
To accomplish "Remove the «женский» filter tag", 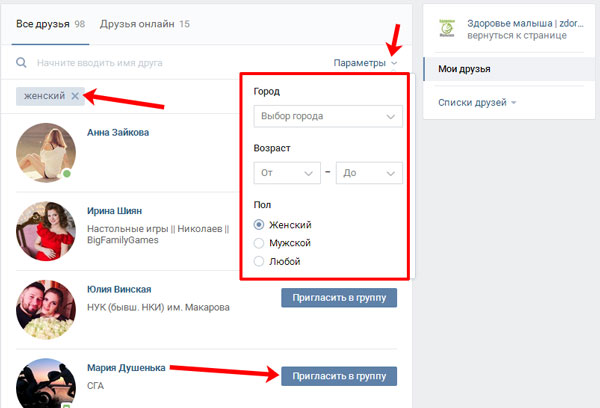I will tap(75, 96).
